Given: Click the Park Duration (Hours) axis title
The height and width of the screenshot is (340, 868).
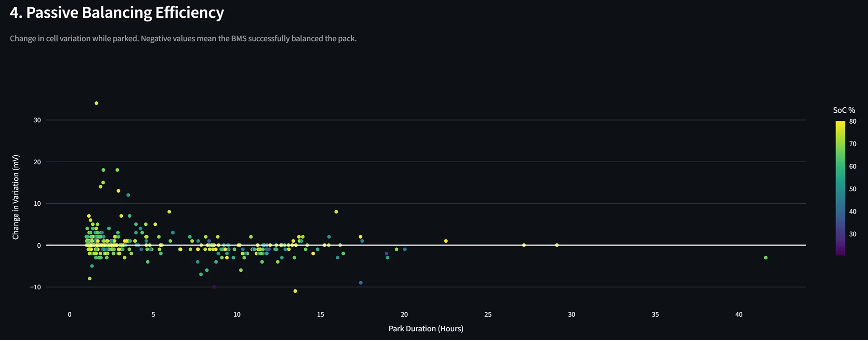Looking at the screenshot, I should point(426,329).
